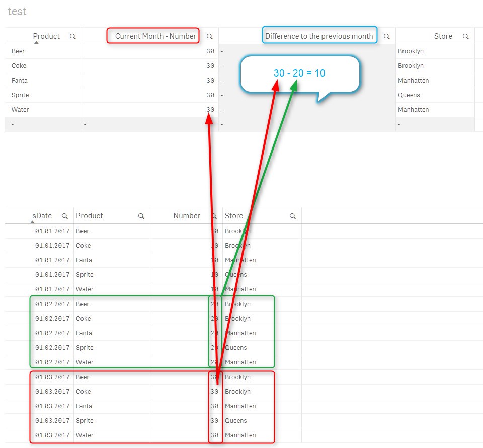Select Sprite product in 01.01.2017 row
The width and height of the screenshot is (483, 448).
pos(85,274)
